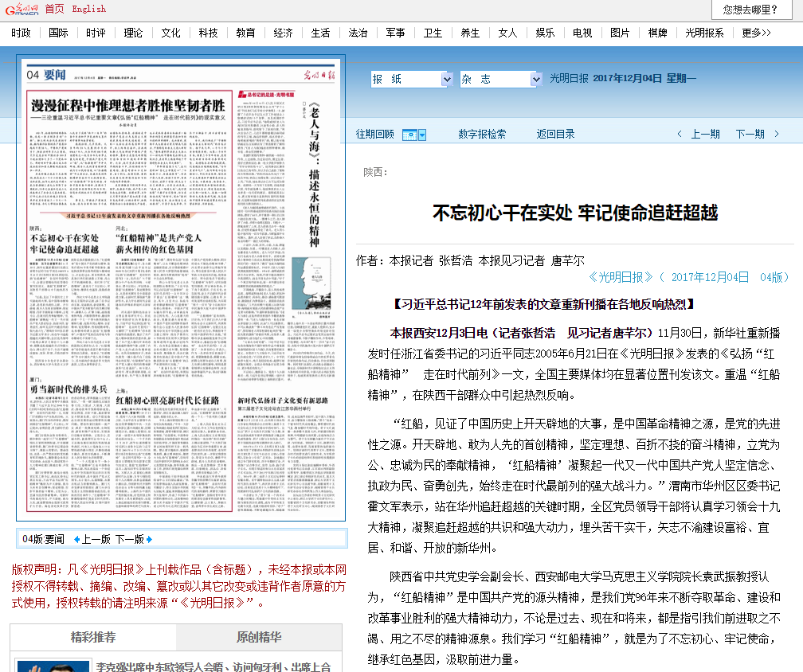Switch to the 精彩推荐 tab
The height and width of the screenshot is (672, 803).
[93, 637]
